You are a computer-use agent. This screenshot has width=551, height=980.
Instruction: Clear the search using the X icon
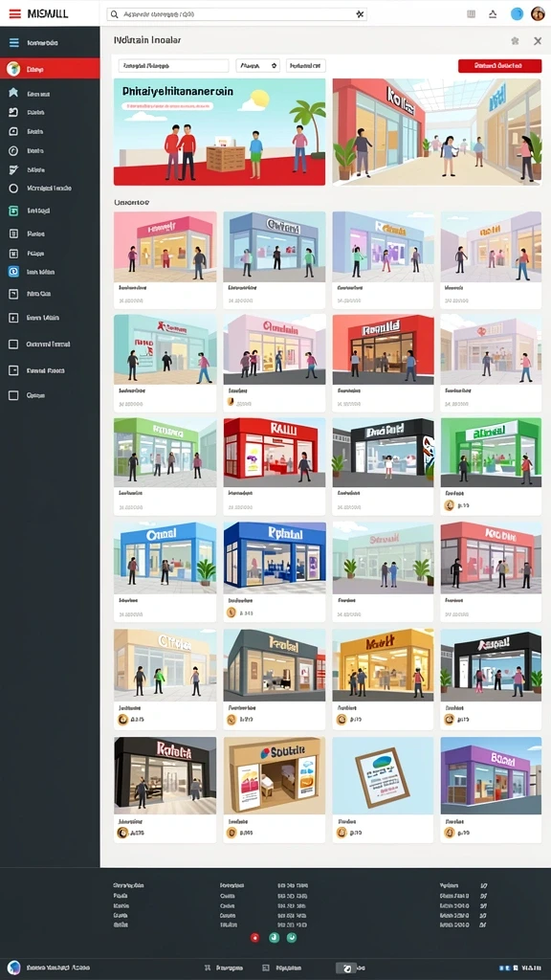(x=360, y=13)
